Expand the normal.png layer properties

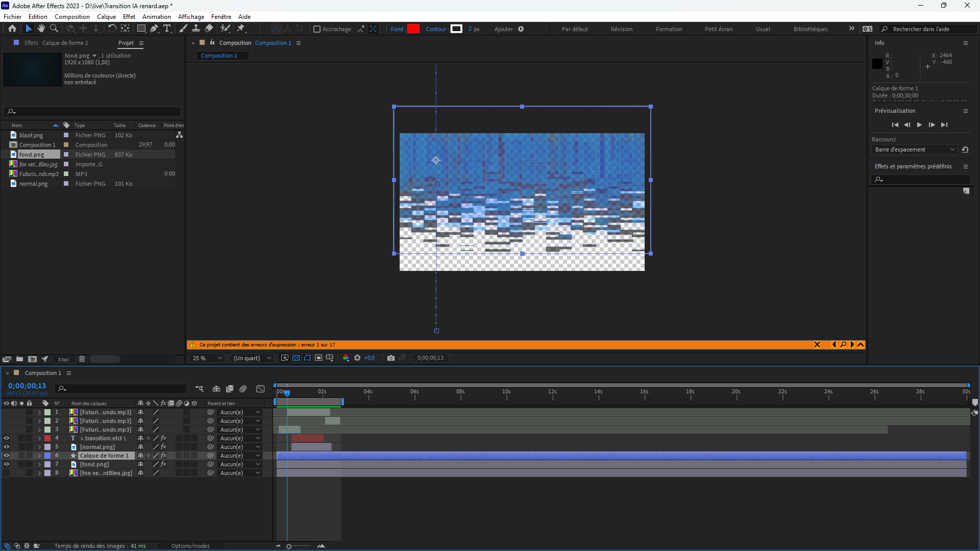click(x=39, y=447)
